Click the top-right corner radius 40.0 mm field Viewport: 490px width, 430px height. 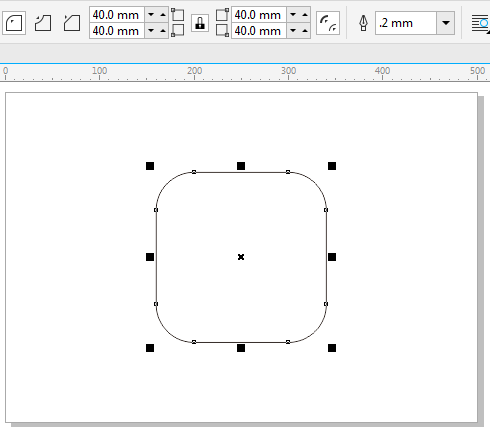[259, 15]
